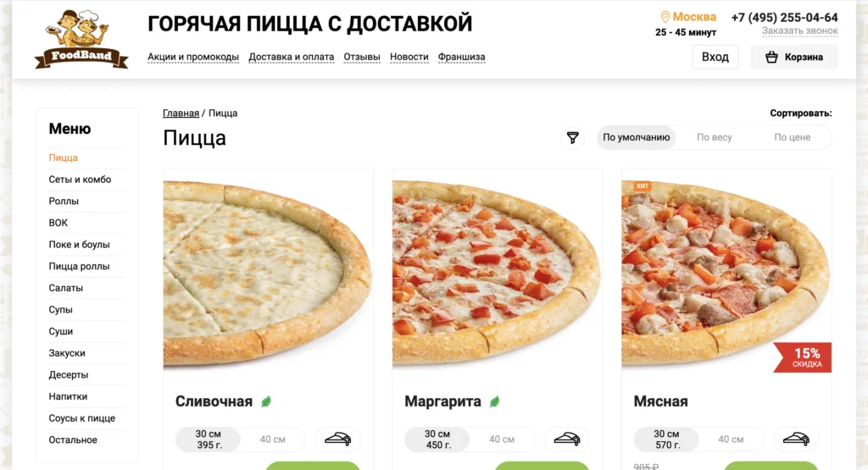Follow the Заказать звонок link
The height and width of the screenshot is (470, 868).
800,31
